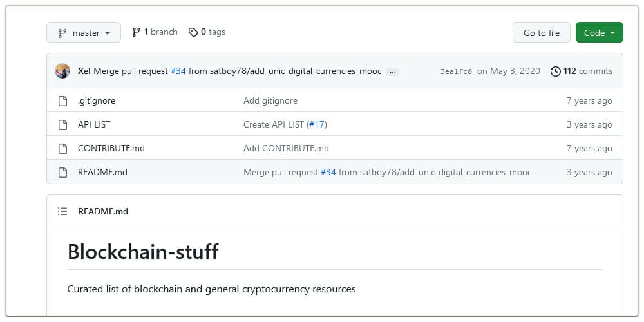Click the branch icon beside 1 branch
This screenshot has height=322, width=644.
coord(137,32)
